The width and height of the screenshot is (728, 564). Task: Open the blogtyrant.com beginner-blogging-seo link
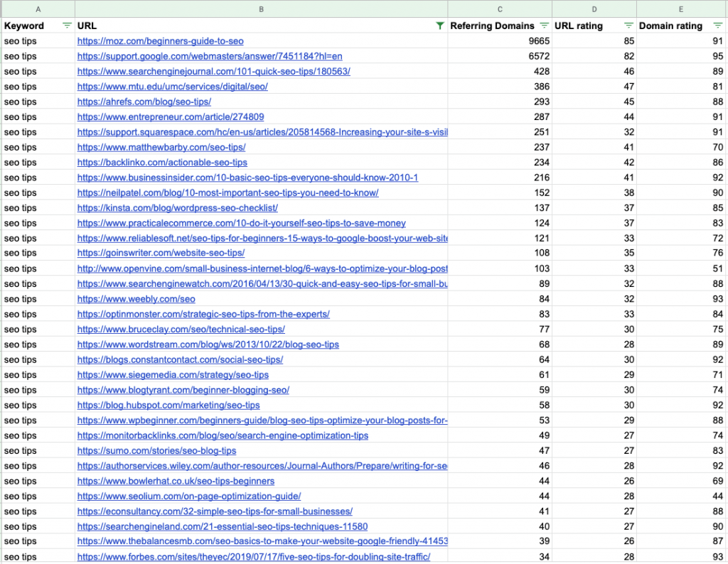coord(183,390)
